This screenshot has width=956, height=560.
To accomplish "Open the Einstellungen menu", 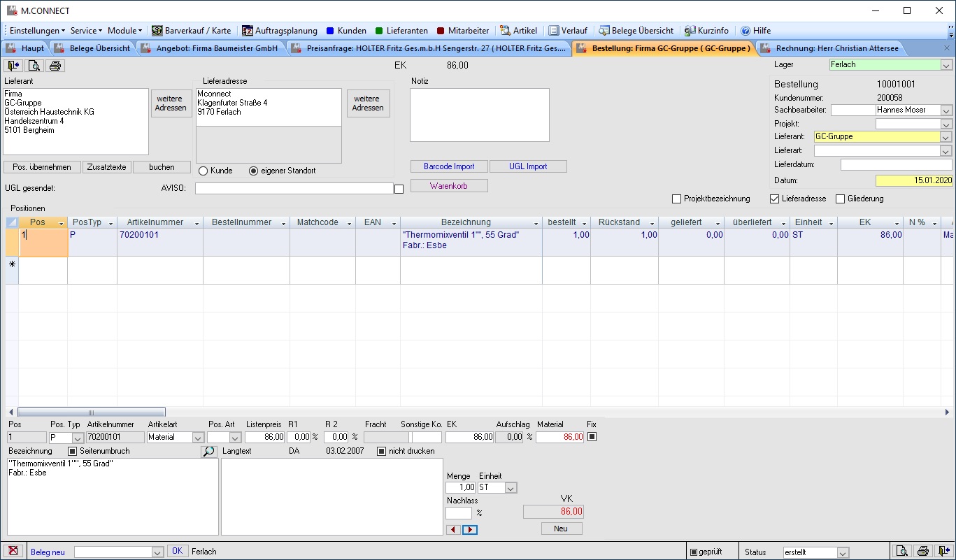I will (36, 31).
